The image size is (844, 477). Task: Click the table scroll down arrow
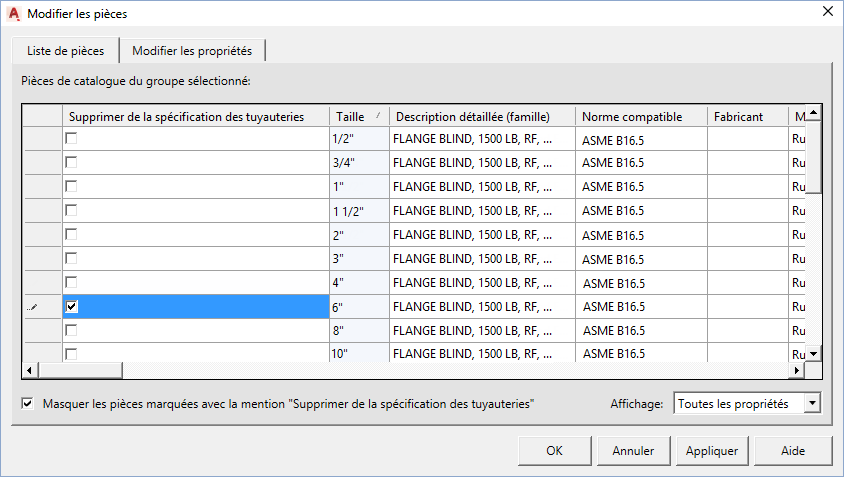(x=814, y=353)
